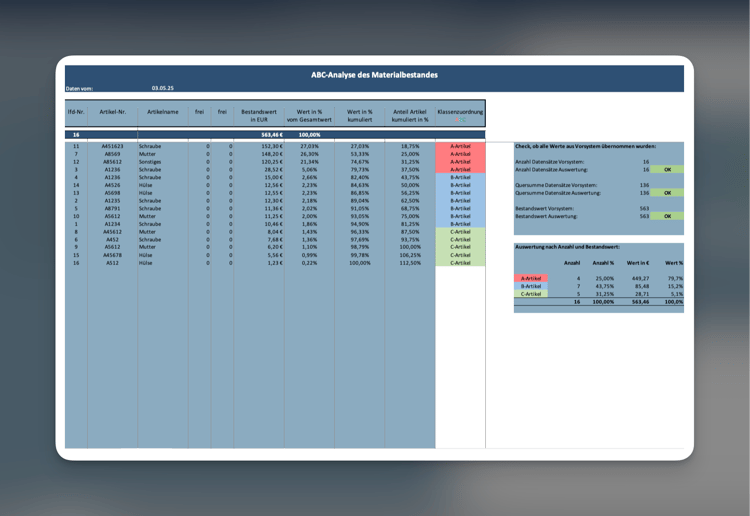The width and height of the screenshot is (750, 516).
Task: Click the green C-Artikel legend cell
Action: (x=531, y=294)
